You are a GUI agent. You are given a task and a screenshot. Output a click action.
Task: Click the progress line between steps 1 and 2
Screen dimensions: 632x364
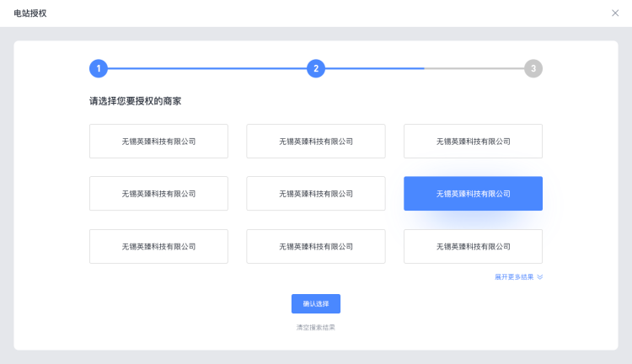pyautogui.click(x=206, y=68)
